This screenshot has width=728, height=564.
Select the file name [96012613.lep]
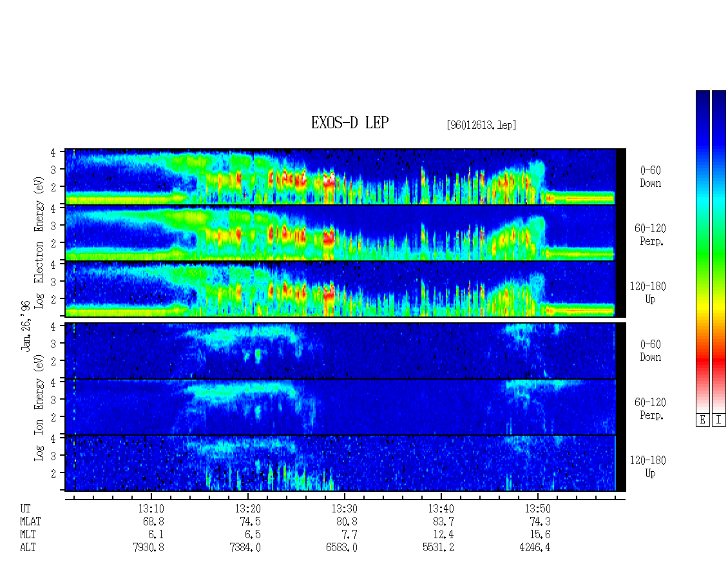click(481, 124)
